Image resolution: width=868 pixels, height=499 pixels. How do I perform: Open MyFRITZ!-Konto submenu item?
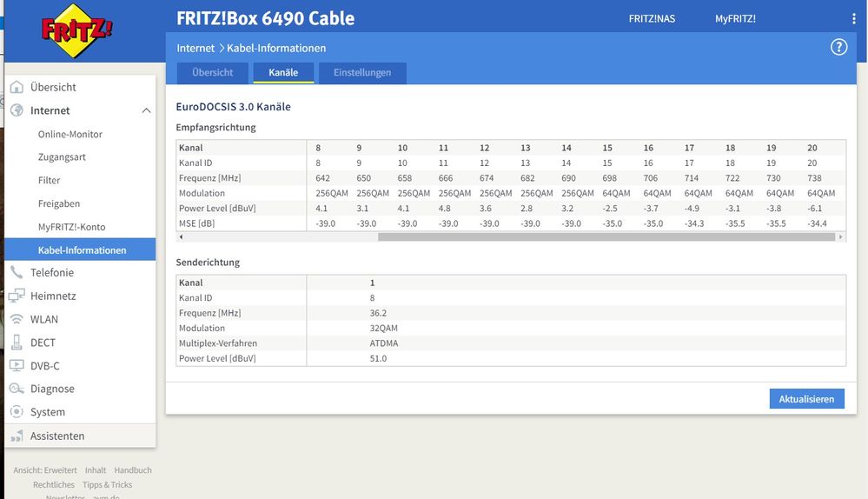pyautogui.click(x=71, y=227)
